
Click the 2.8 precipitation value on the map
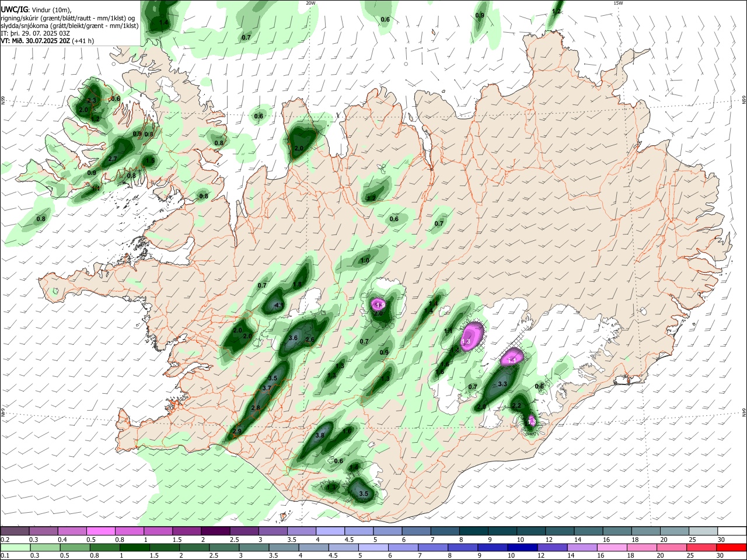255,408
